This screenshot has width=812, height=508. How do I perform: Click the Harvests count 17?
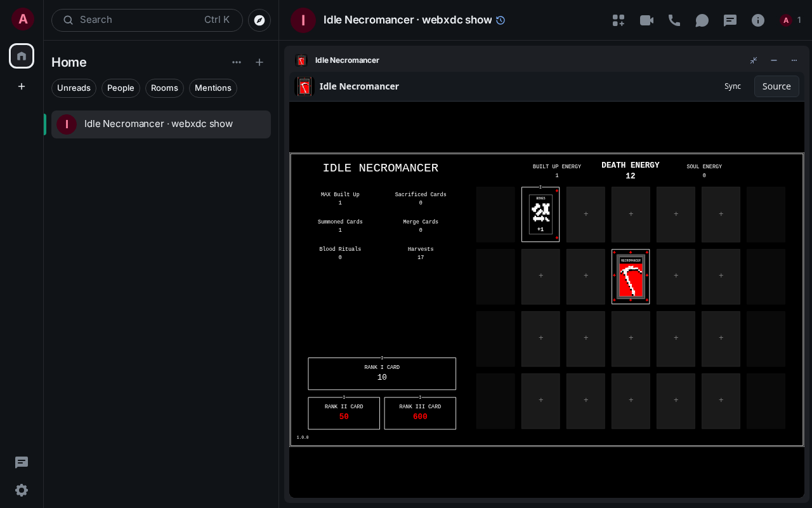(x=421, y=258)
